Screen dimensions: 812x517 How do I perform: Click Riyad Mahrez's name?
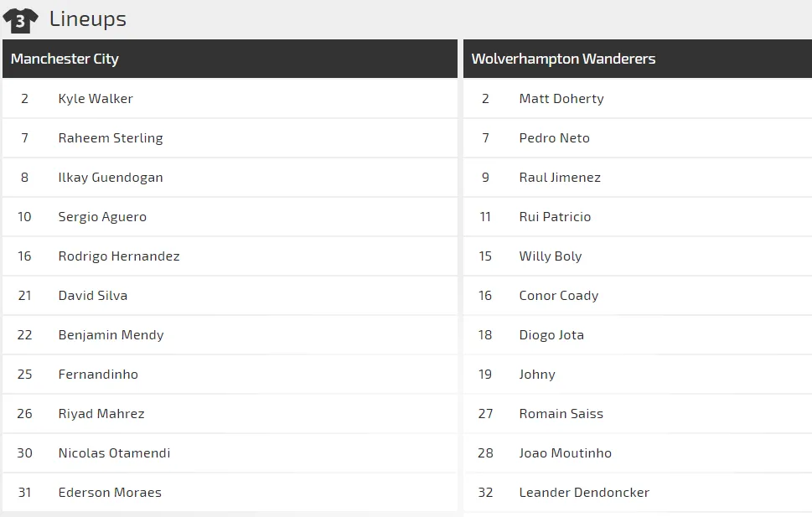click(x=101, y=414)
